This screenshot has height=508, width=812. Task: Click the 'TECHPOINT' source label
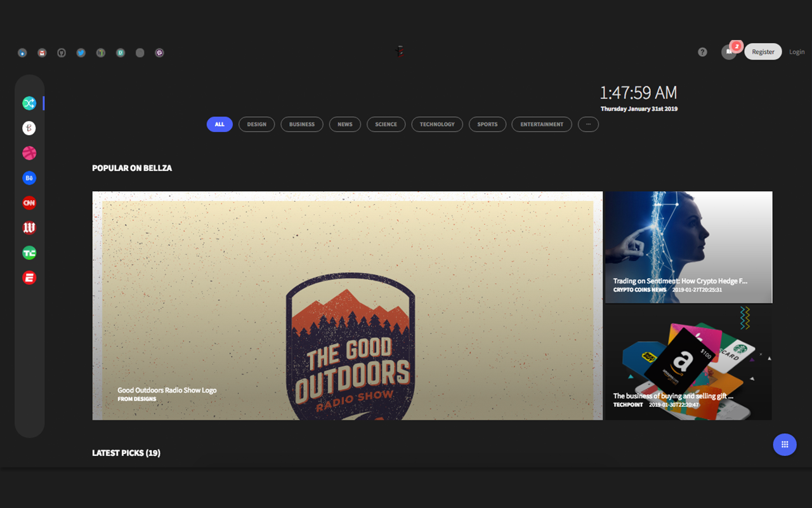click(628, 404)
